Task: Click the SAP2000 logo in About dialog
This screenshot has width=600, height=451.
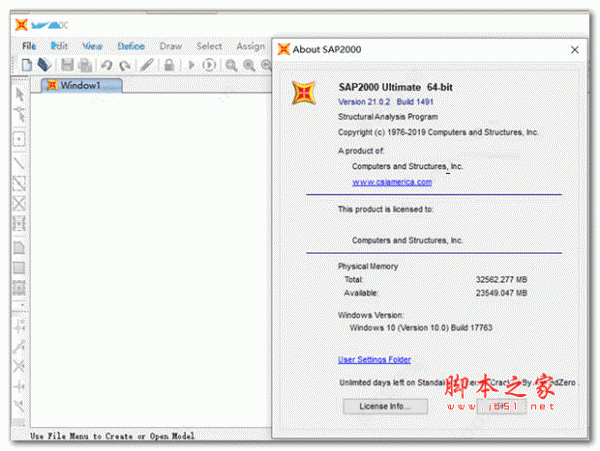Action: (304, 93)
